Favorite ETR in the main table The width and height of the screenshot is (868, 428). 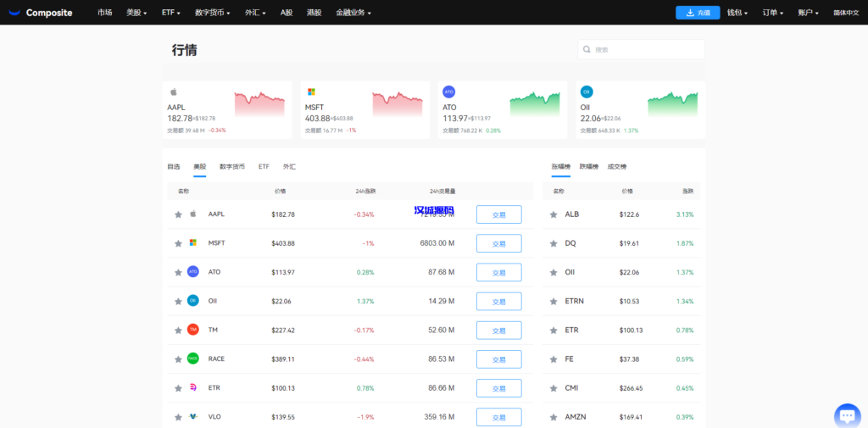click(x=178, y=388)
